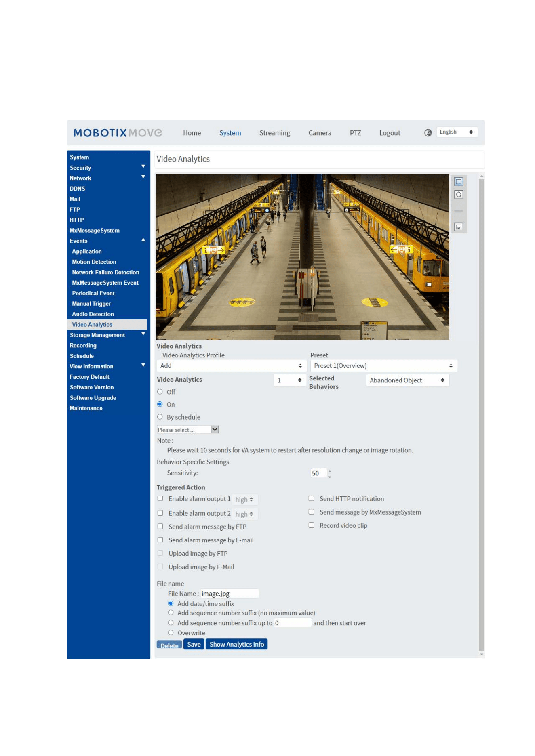Screen dimensions: 535x756
Task: Enable alarm output 1 checkbox
Action: (160, 498)
